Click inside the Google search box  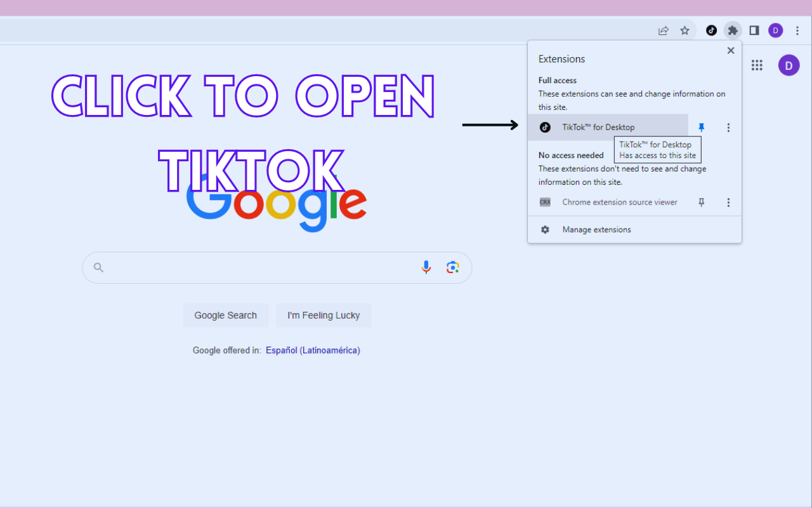[277, 267]
